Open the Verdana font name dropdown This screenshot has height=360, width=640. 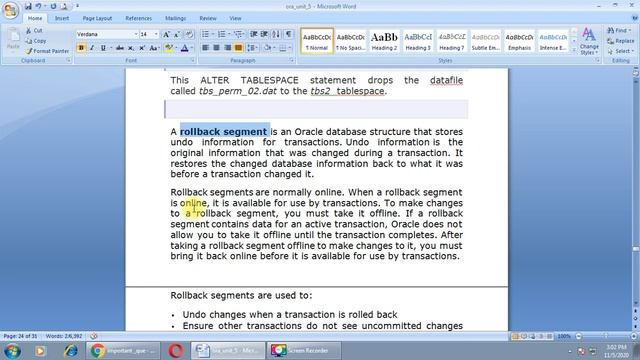coord(136,35)
